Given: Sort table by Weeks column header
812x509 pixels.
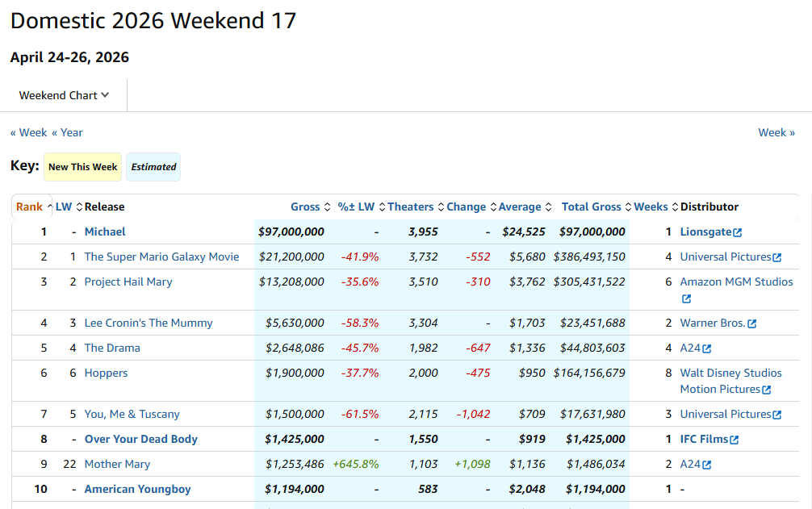Looking at the screenshot, I should (651, 207).
